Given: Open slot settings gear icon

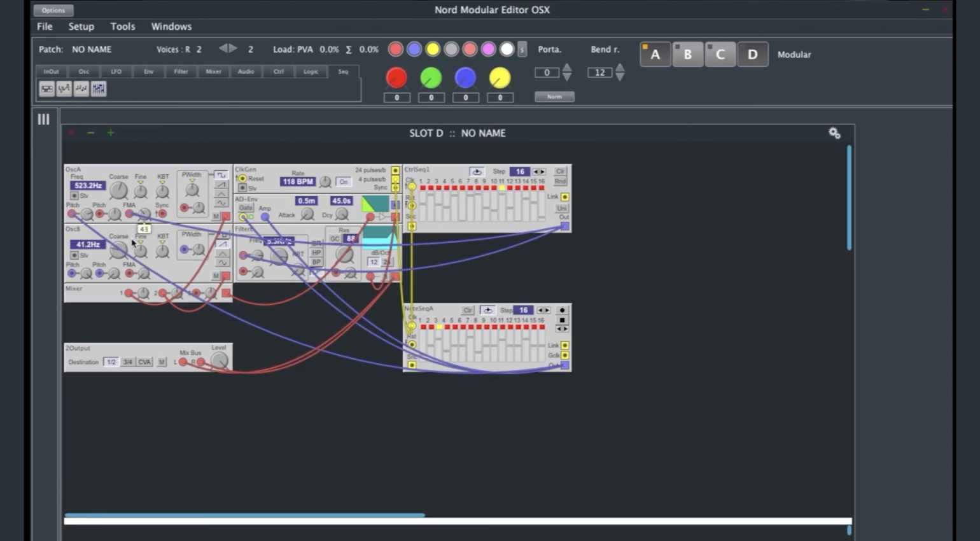Looking at the screenshot, I should tap(834, 133).
